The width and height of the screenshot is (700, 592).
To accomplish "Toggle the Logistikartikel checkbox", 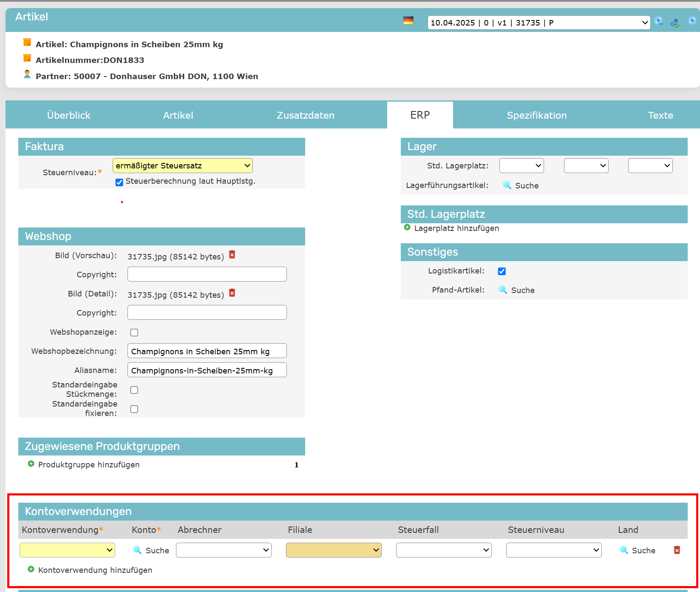I will pyautogui.click(x=502, y=271).
